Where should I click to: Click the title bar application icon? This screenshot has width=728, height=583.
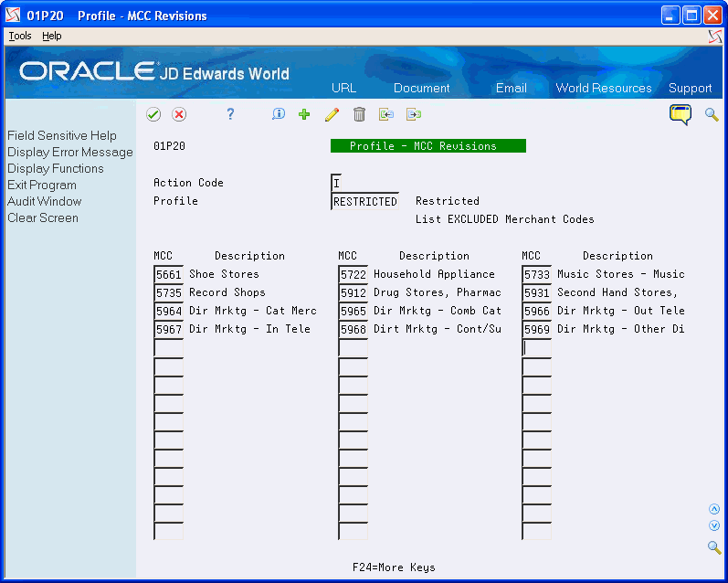click(x=13, y=16)
